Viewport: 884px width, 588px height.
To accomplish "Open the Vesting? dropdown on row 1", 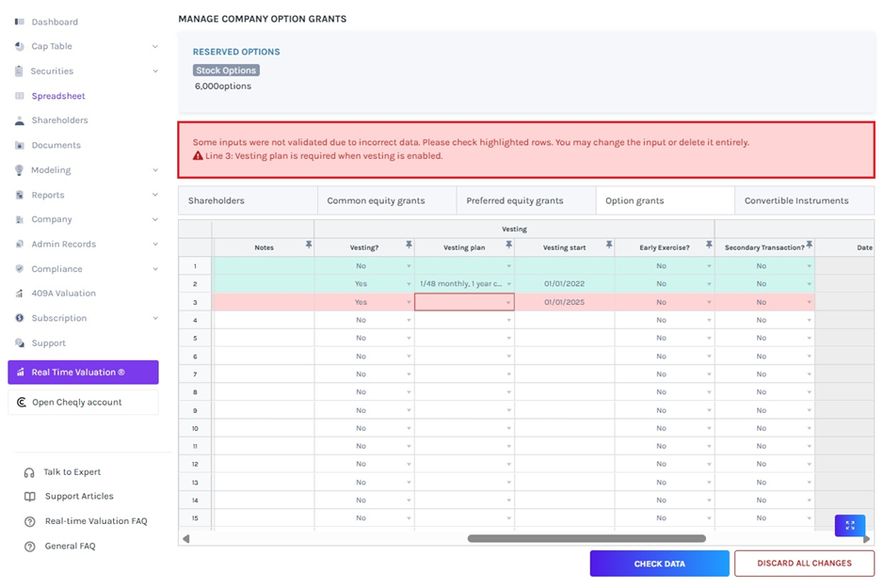I will (409, 265).
